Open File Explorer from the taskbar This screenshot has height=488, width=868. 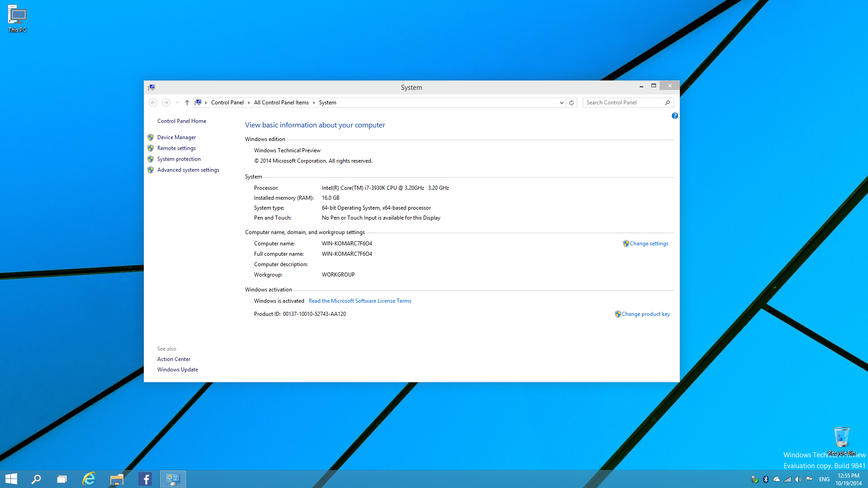coord(117,479)
